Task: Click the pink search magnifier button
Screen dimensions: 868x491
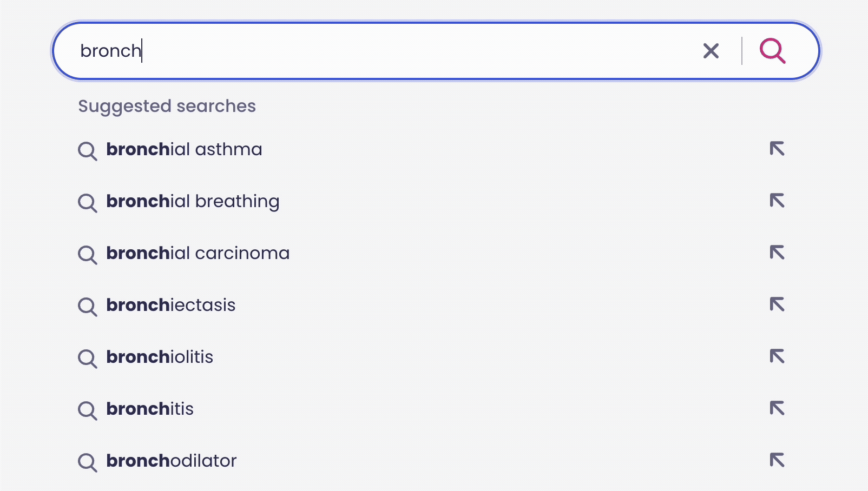Action: 772,51
